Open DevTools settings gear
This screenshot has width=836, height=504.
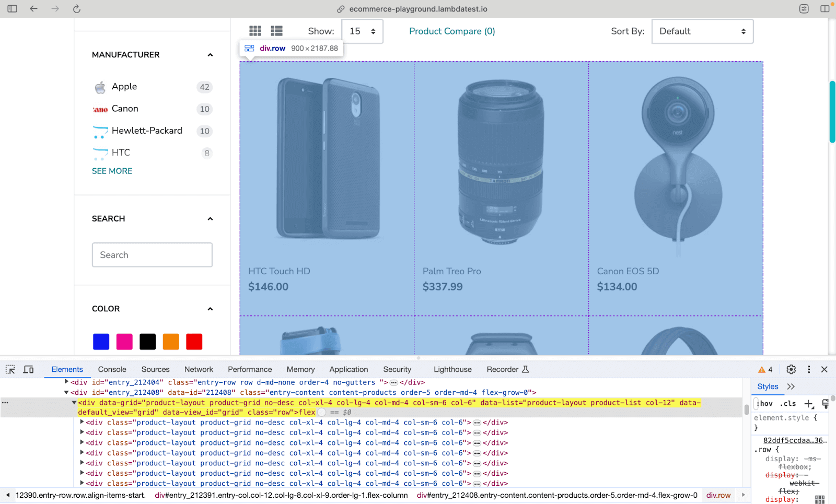pos(791,370)
